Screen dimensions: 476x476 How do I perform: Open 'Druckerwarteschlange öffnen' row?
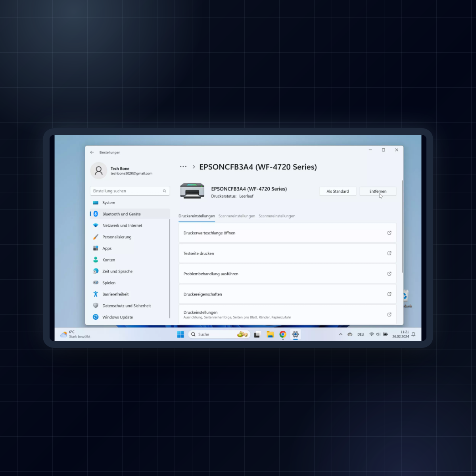[x=287, y=233]
